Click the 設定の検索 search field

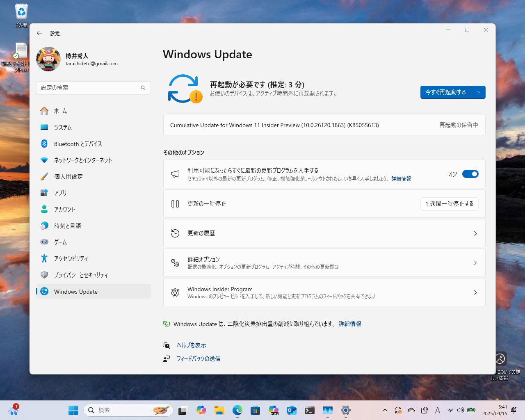93,87
